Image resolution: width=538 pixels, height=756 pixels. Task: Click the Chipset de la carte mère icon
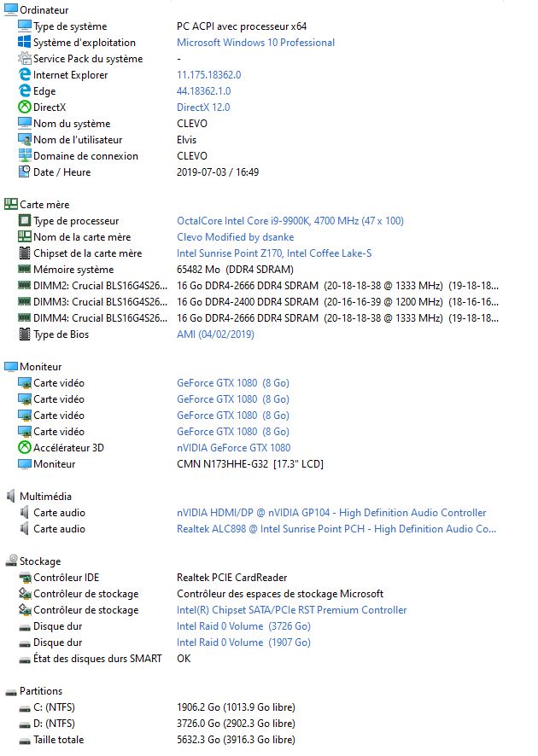point(24,253)
